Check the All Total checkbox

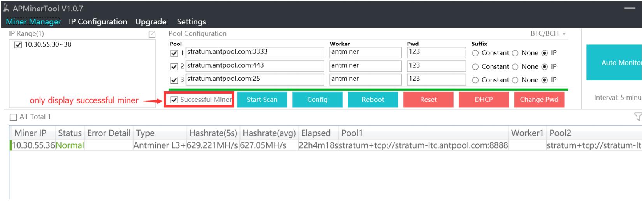pos(13,117)
